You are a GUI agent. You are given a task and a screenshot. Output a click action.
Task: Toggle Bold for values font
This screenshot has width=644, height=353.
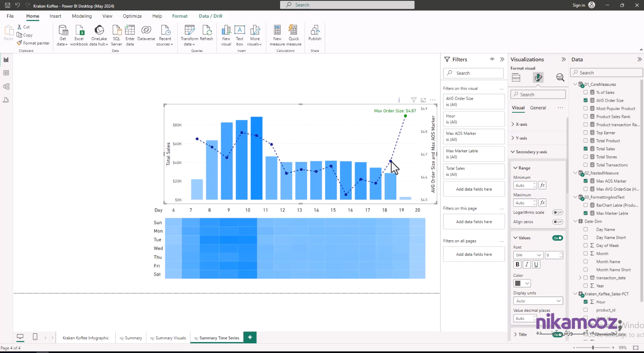518,265
